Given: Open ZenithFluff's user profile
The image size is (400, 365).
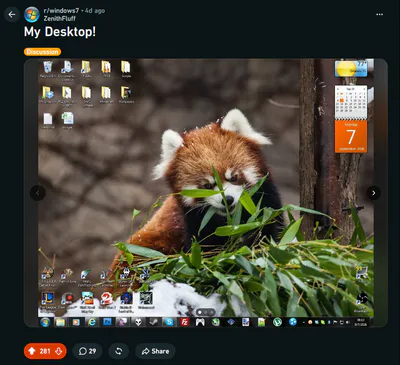Looking at the screenshot, I should click(60, 19).
